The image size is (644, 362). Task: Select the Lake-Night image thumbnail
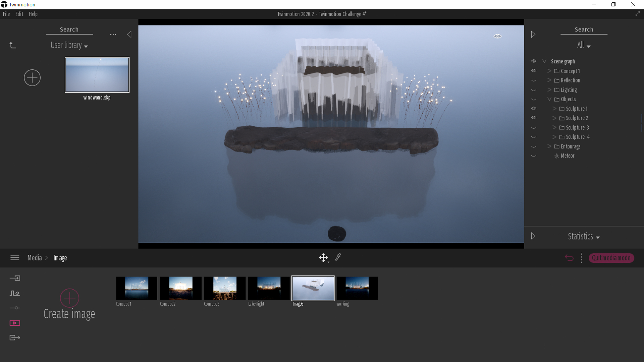coord(269,288)
